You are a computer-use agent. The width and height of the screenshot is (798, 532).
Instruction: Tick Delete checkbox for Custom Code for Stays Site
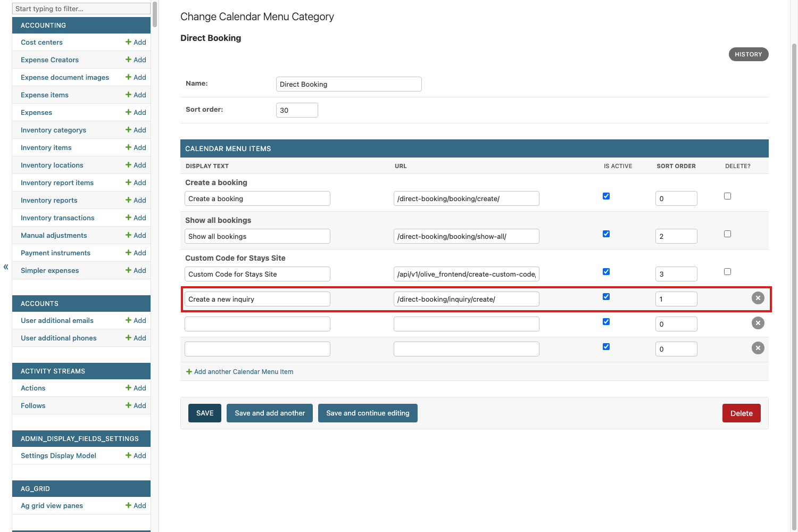pyautogui.click(x=727, y=272)
